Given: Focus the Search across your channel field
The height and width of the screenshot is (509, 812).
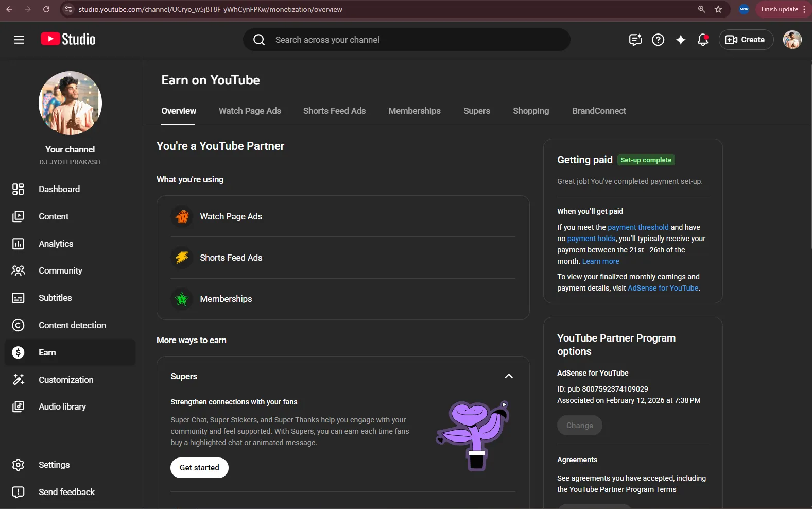Looking at the screenshot, I should 407,40.
